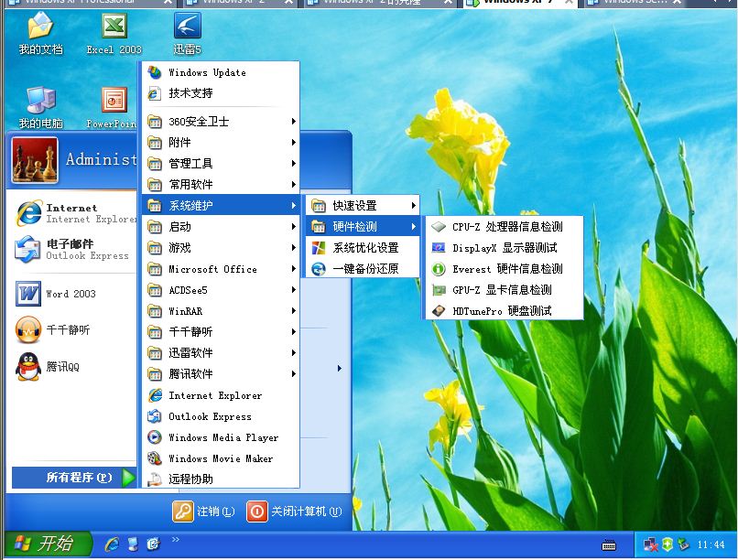Expand the Microsoft Office submenu arrow
The width and height of the screenshot is (738, 560).
(x=293, y=269)
